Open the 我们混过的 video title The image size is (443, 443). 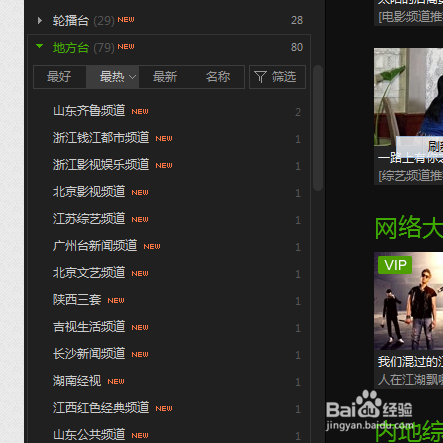410,362
